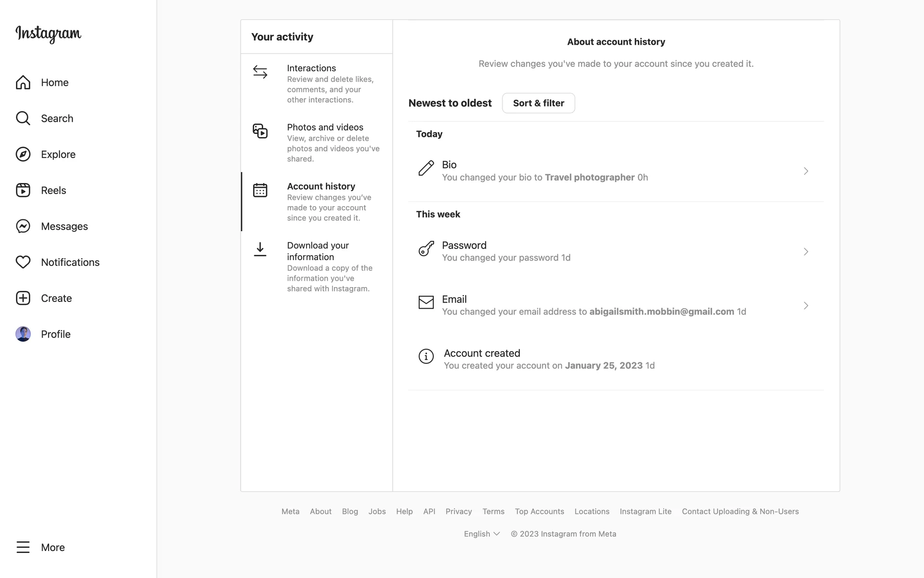This screenshot has height=578, width=924.
Task: Click the Account created history entry
Action: point(549,359)
